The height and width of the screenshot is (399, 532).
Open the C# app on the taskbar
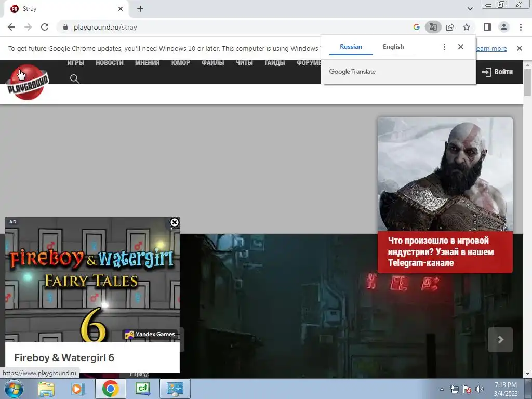pyautogui.click(x=142, y=389)
